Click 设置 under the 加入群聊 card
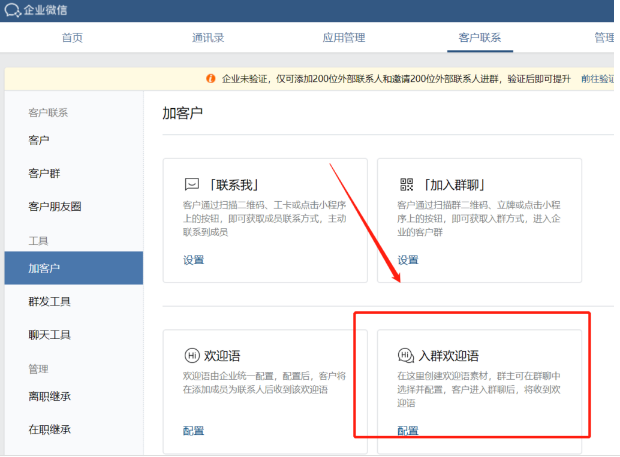This screenshot has height=457, width=620. click(x=408, y=260)
